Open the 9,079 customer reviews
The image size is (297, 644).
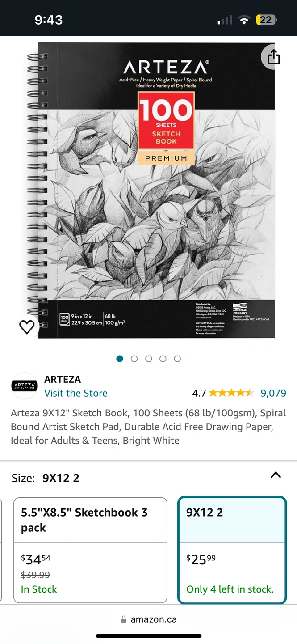(273, 393)
